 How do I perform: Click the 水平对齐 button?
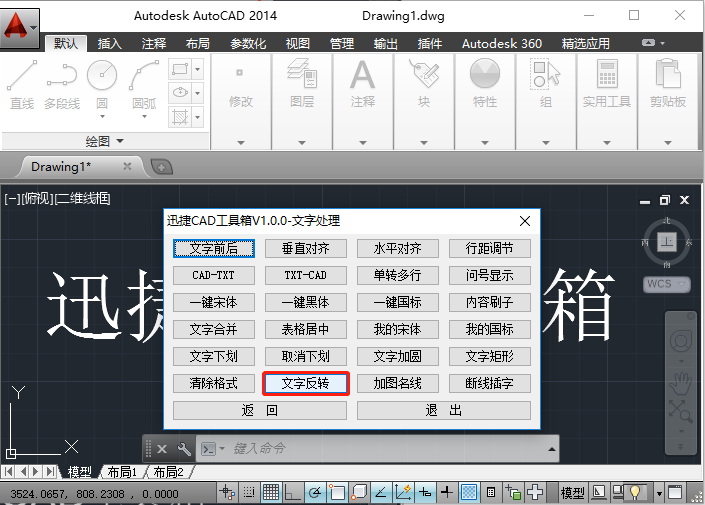[x=398, y=248]
